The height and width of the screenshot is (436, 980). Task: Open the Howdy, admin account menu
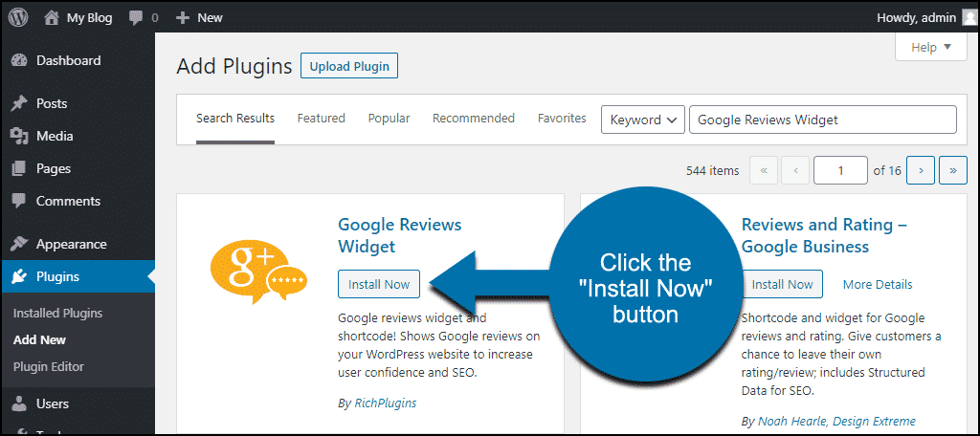click(x=916, y=18)
